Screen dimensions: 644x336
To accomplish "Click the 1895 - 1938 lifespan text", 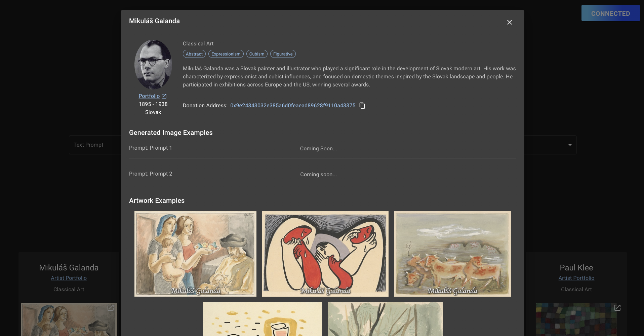I will (x=153, y=104).
